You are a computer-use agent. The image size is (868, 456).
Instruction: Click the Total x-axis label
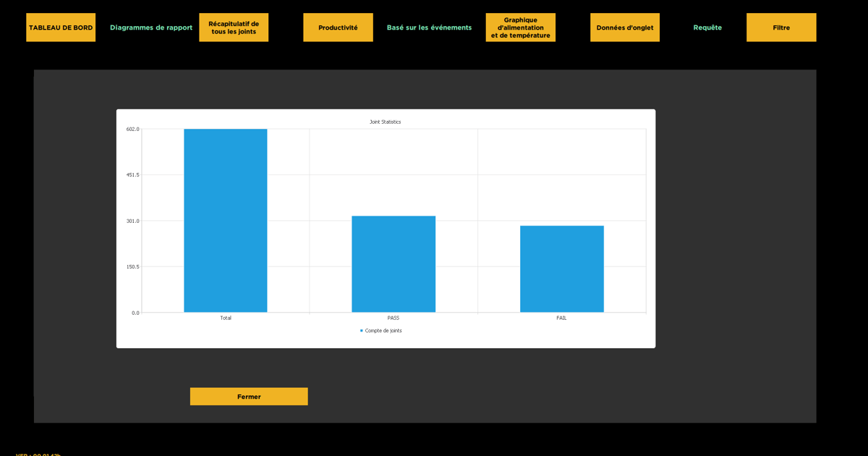[226, 318]
